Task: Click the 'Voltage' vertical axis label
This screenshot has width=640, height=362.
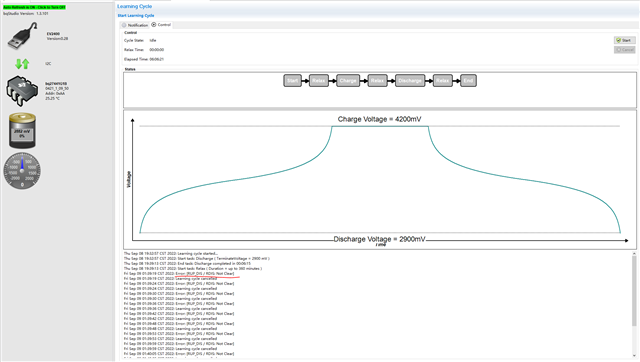Action: click(129, 179)
